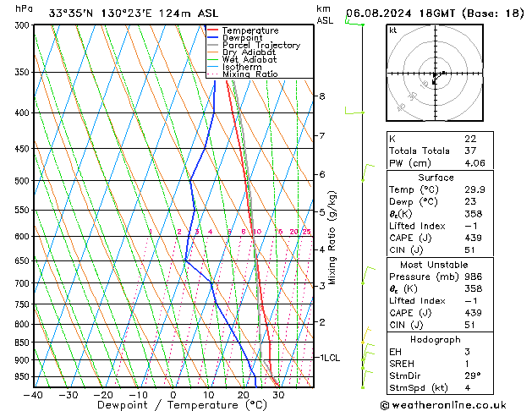The width and height of the screenshot is (532, 411).
Task: Click the StmSpd (kt) value 4
Action: pos(468,388)
